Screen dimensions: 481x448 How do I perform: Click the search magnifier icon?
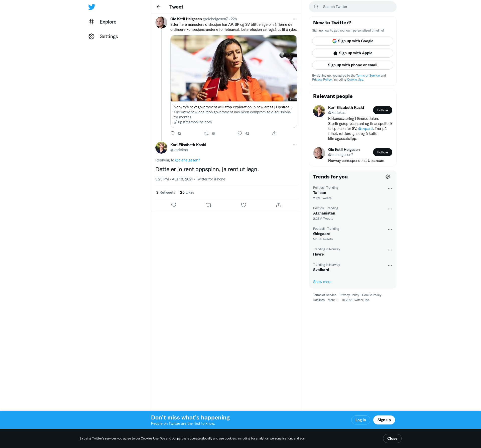(316, 7)
